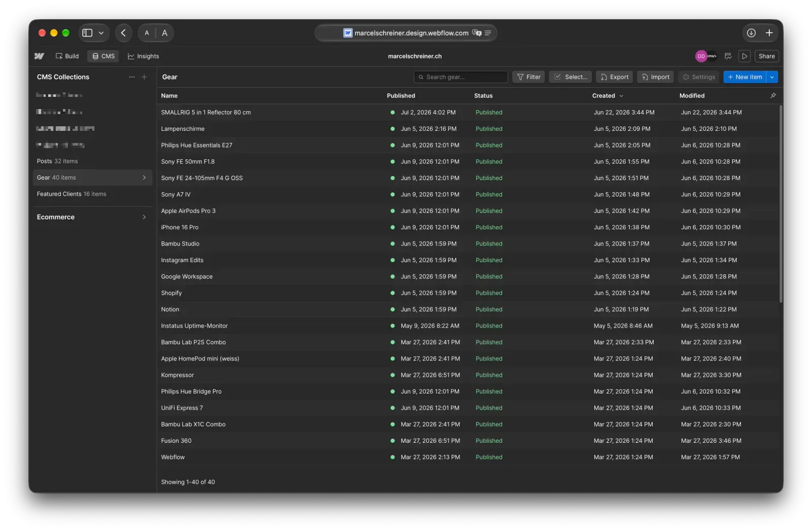
Task: Open the Sony FE 24-105mm F4 G OSS item
Action: coord(201,178)
